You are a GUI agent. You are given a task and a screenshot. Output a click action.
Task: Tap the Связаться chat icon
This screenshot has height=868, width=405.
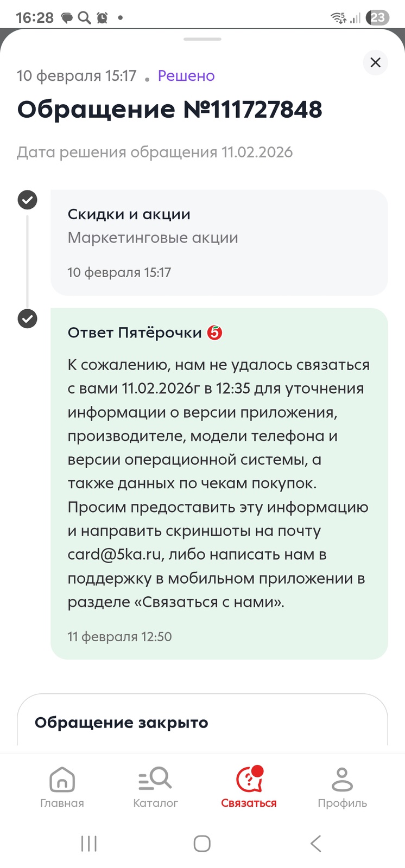[249, 781]
